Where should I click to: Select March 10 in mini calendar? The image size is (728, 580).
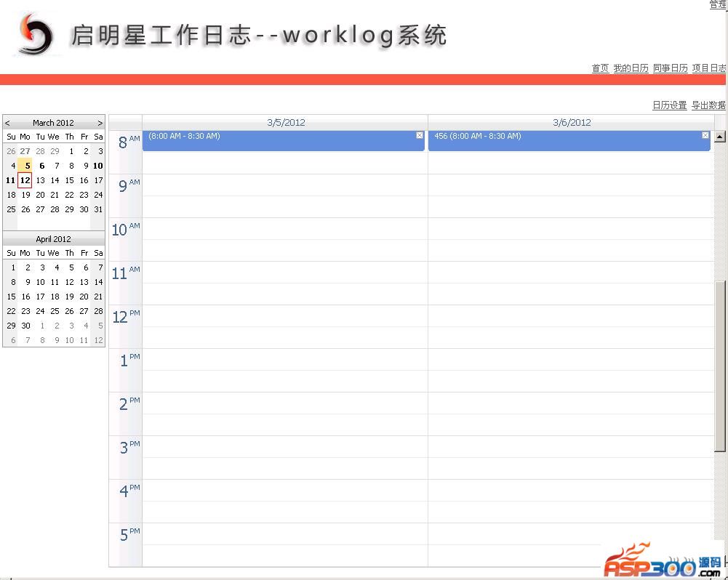pyautogui.click(x=97, y=166)
